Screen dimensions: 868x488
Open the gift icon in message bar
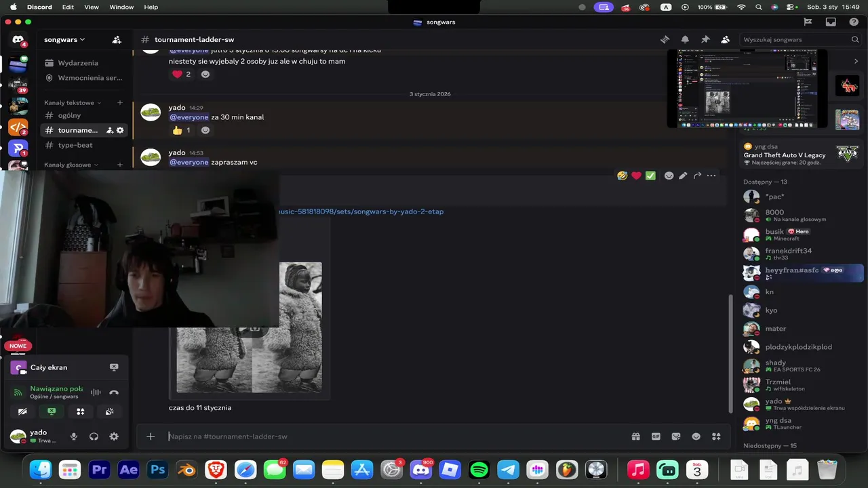[636, 436]
